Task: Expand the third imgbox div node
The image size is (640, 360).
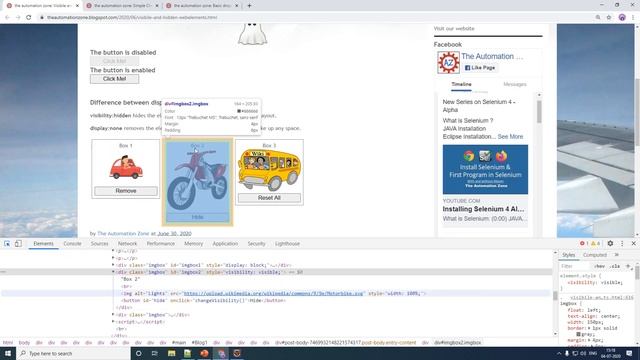Action: pyautogui.click(x=113, y=315)
